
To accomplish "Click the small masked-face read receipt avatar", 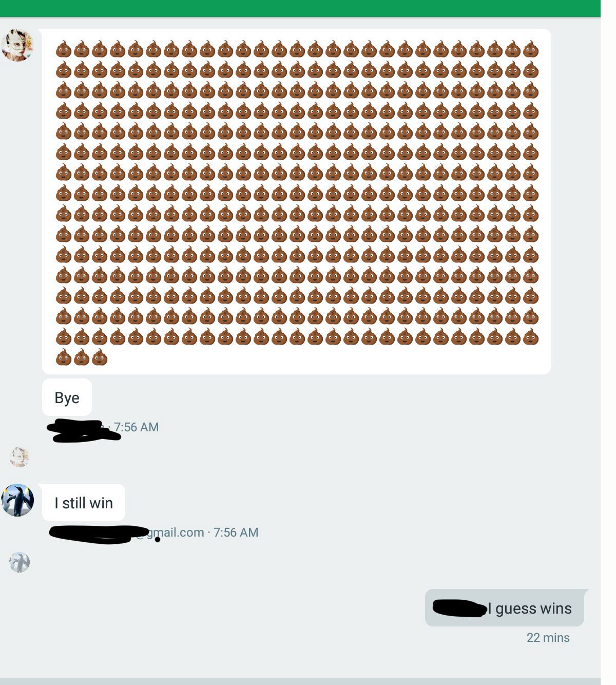I will [x=20, y=457].
